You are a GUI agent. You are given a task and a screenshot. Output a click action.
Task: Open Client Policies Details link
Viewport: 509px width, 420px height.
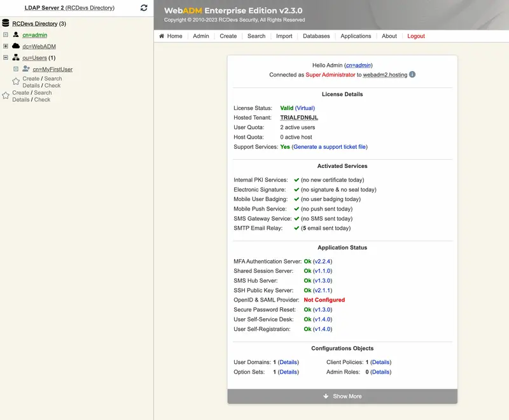click(380, 362)
